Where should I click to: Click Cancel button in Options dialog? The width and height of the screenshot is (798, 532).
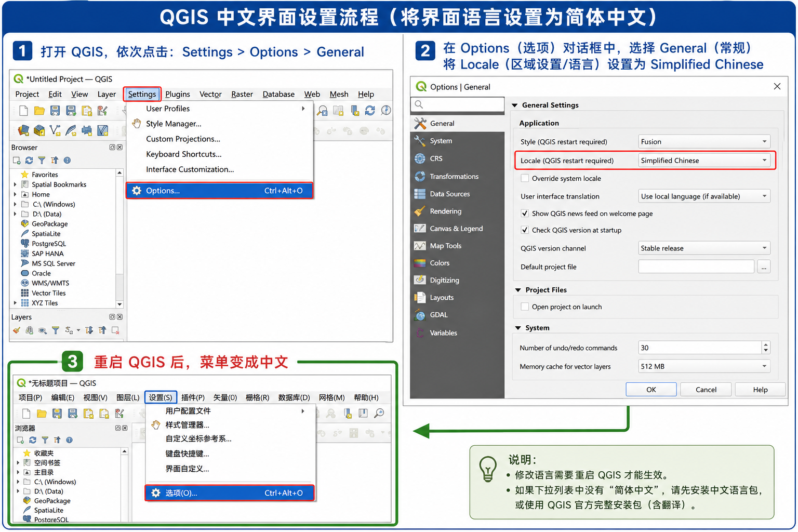706,390
